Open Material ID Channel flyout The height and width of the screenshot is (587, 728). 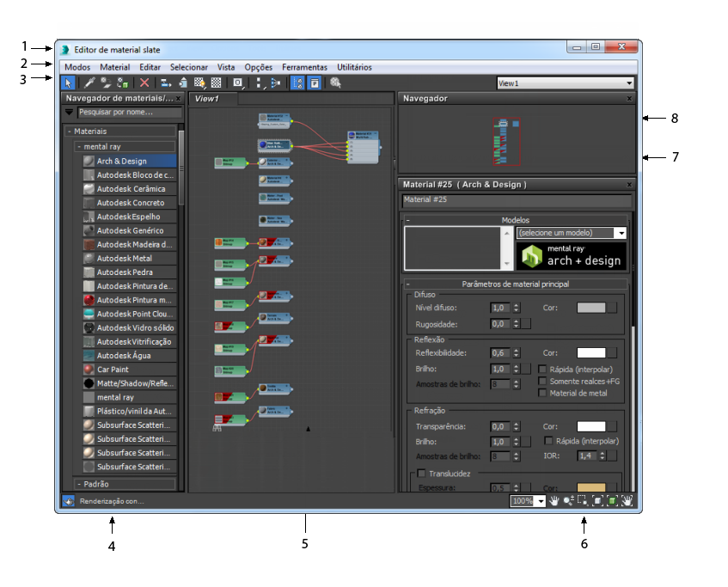tap(238, 83)
